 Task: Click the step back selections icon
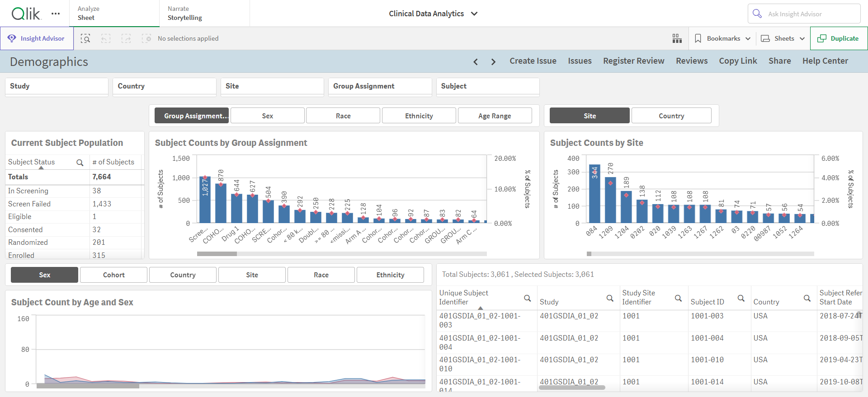point(106,38)
